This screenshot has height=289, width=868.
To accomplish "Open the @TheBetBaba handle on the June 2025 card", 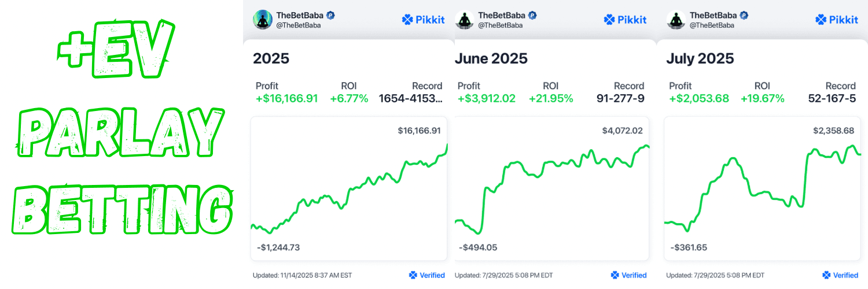I will [501, 25].
